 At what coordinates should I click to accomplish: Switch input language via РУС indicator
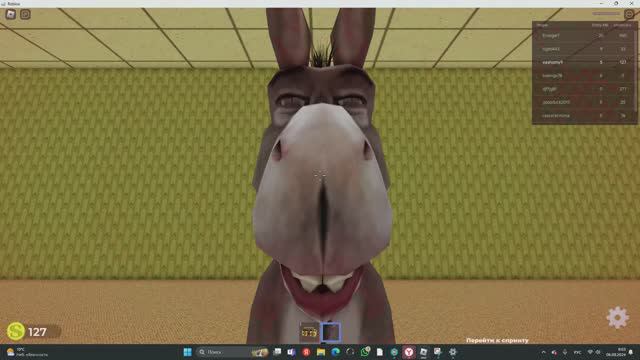tap(578, 352)
